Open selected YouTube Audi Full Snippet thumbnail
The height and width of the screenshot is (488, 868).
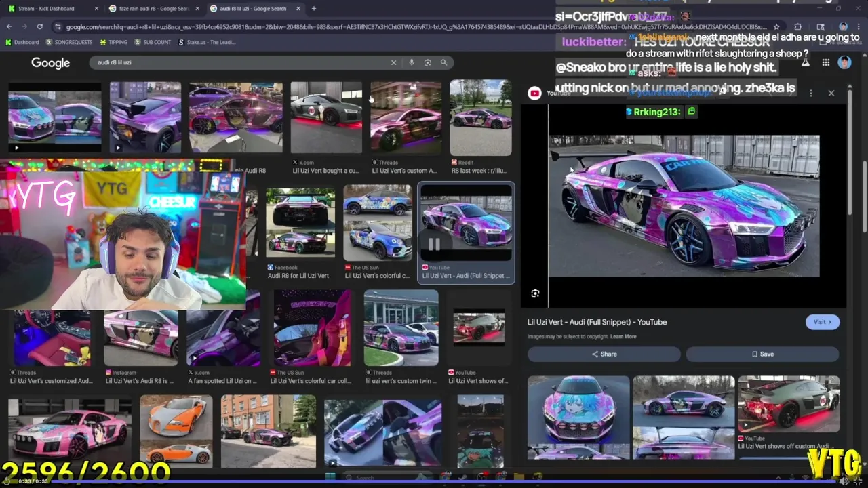coord(467,223)
